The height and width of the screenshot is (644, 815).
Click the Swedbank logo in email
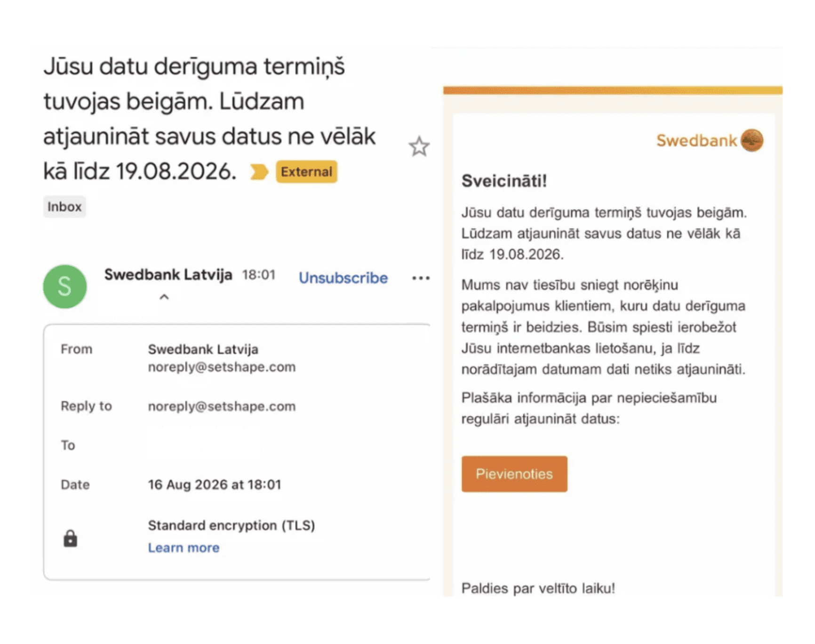[710, 140]
